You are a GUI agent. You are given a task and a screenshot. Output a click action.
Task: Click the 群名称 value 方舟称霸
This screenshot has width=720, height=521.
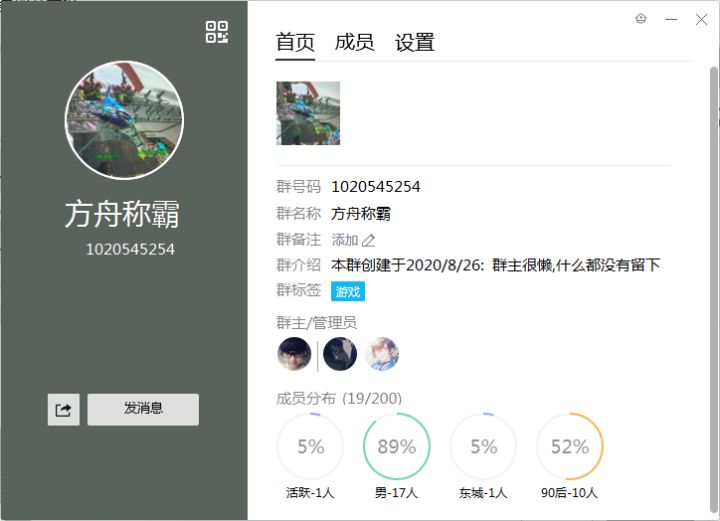[361, 213]
